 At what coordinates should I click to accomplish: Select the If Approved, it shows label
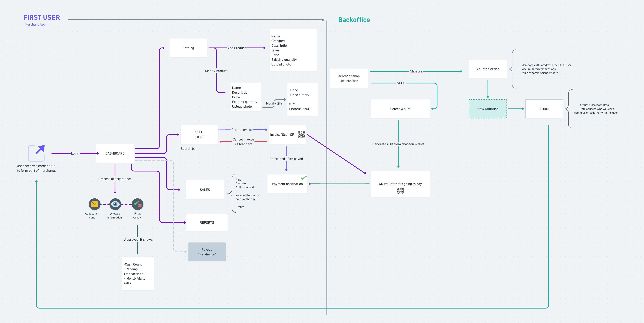coord(138,239)
